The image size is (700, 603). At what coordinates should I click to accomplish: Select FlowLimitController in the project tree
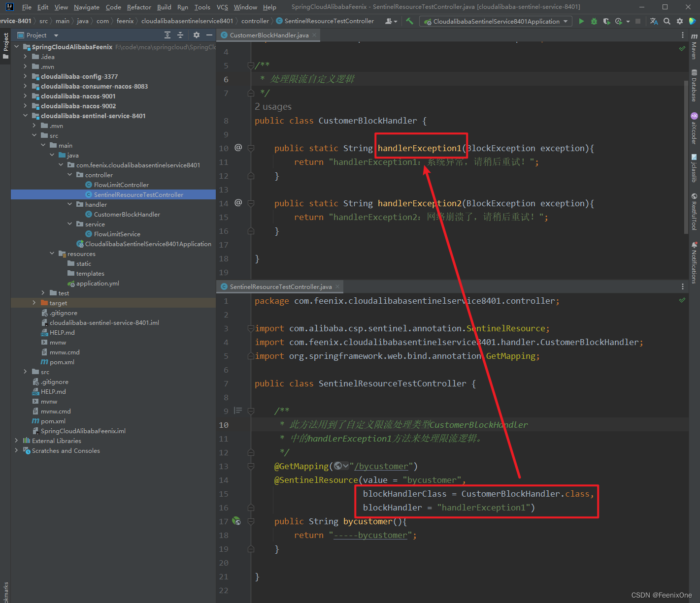(121, 185)
